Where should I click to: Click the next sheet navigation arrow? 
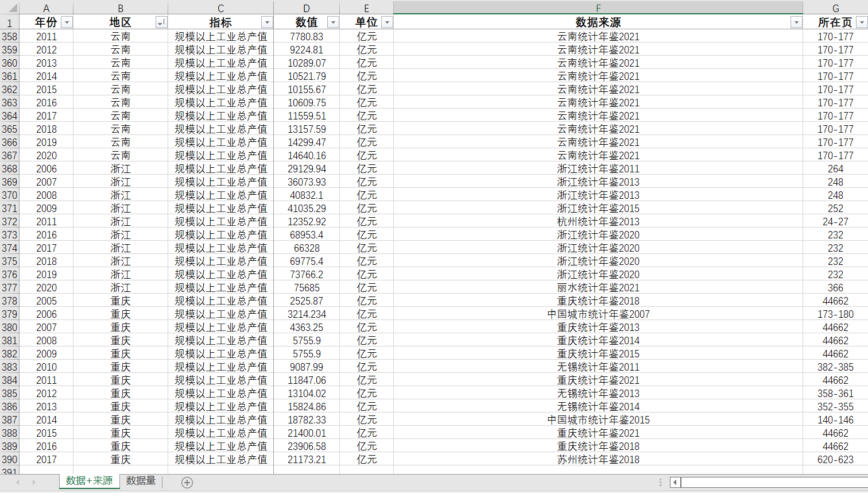coord(34,482)
